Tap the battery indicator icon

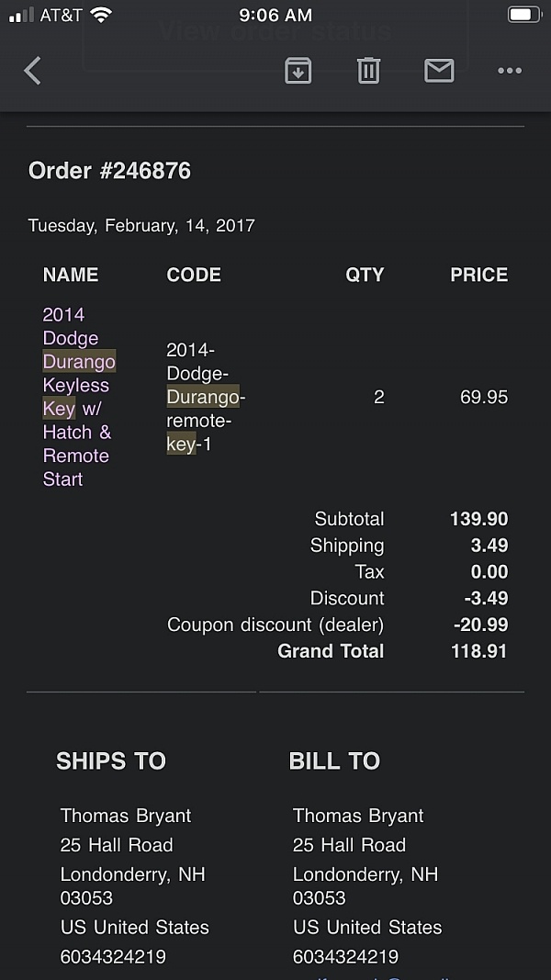click(524, 15)
